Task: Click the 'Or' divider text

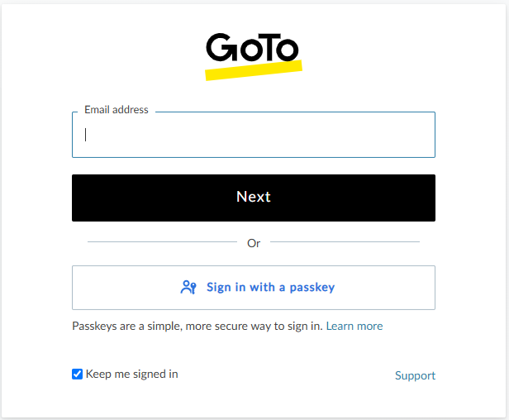Action: tap(254, 243)
